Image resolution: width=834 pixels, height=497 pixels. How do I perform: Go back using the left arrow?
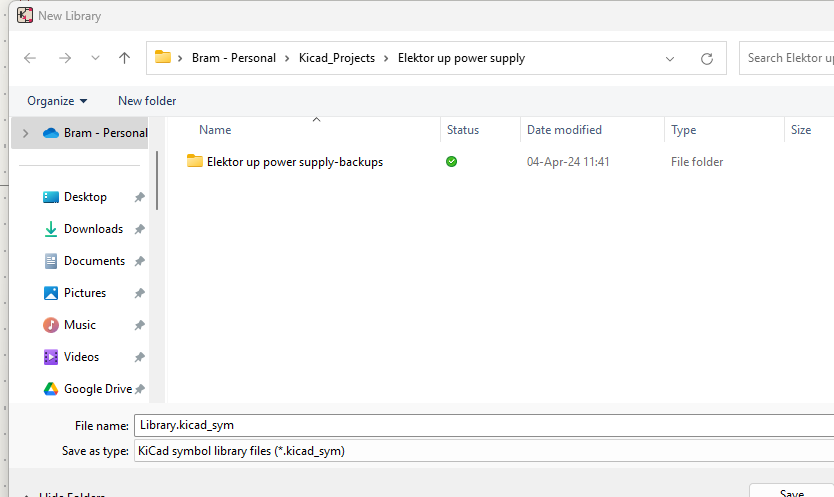pyautogui.click(x=30, y=58)
